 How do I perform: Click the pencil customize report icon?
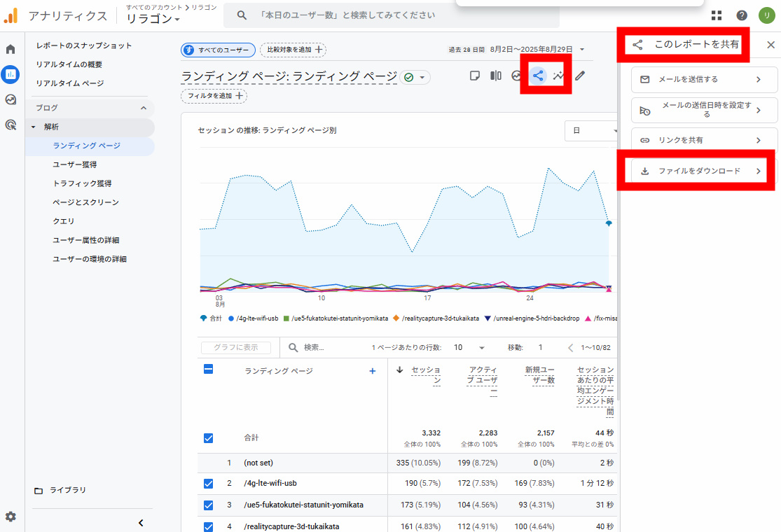[580, 76]
